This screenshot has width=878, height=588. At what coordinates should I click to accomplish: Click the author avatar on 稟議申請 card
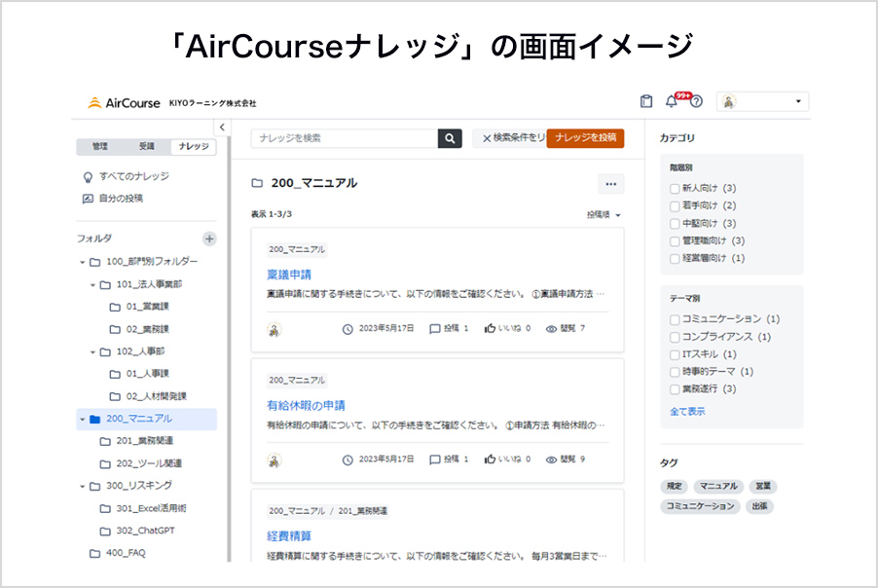point(274,330)
